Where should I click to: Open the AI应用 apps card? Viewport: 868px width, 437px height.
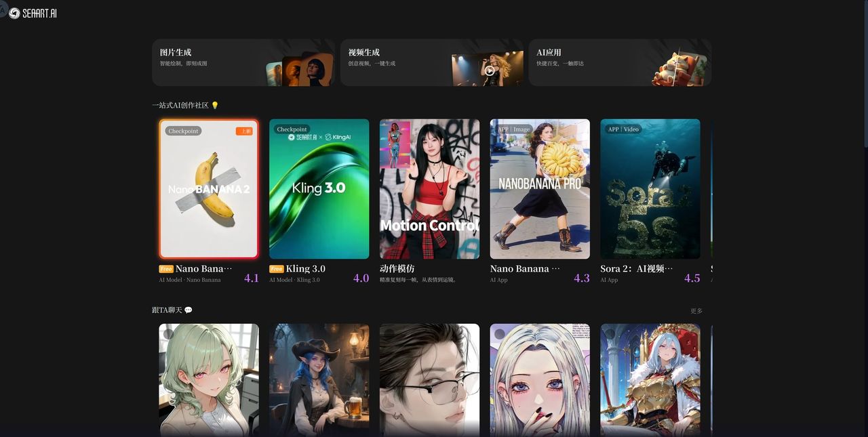(x=619, y=62)
